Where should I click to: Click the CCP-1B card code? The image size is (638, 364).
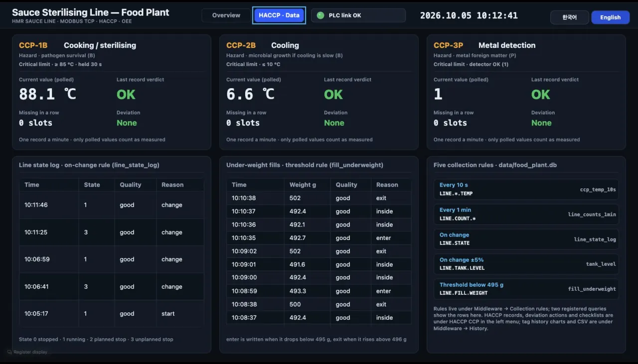tap(33, 45)
